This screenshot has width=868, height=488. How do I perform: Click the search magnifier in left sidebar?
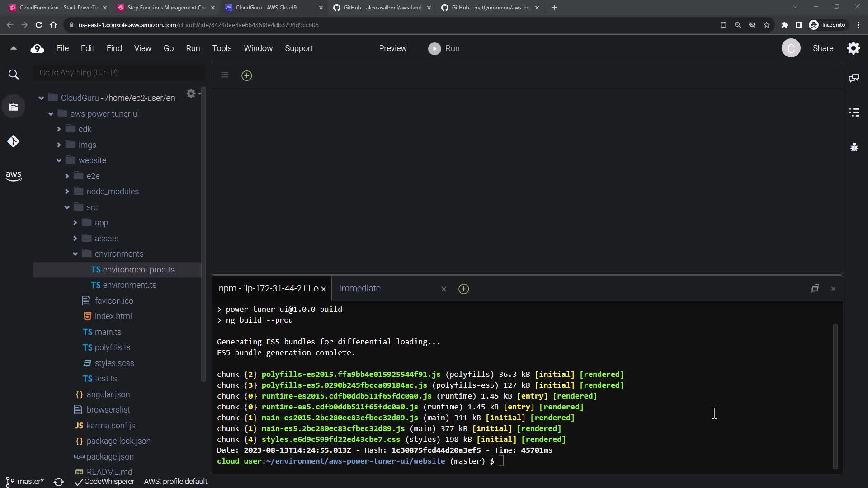[x=14, y=75]
